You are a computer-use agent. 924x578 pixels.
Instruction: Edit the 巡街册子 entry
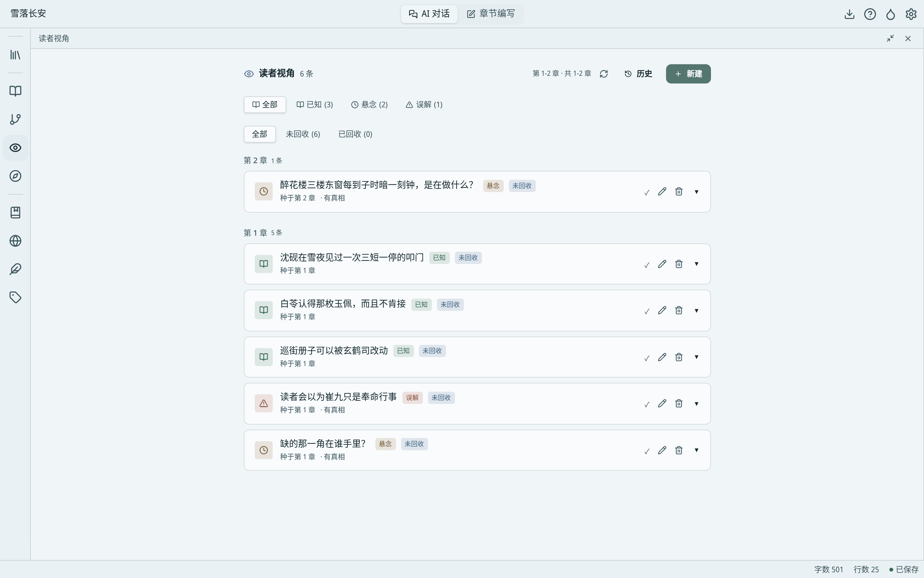(662, 357)
